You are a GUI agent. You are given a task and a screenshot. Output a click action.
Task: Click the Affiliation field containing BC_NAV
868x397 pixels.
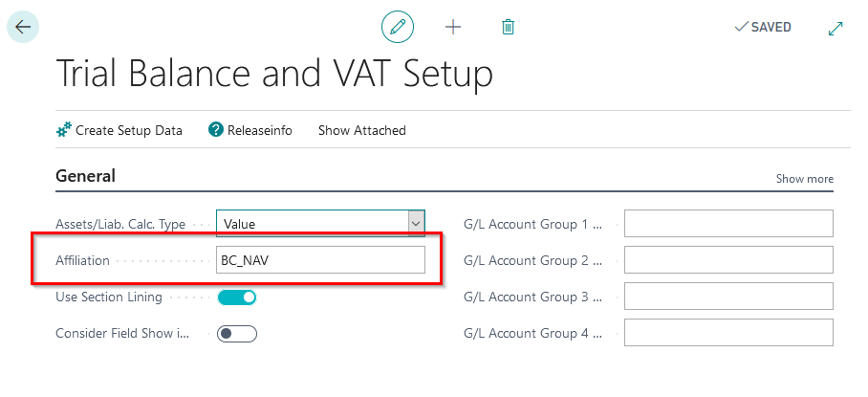coord(320,260)
